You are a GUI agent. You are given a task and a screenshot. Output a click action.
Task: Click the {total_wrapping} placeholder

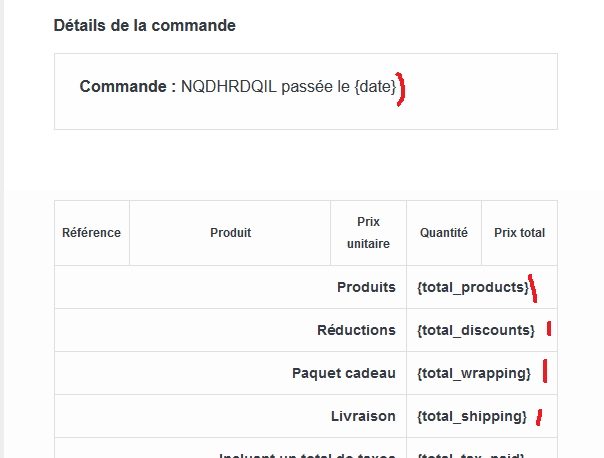[473, 373]
